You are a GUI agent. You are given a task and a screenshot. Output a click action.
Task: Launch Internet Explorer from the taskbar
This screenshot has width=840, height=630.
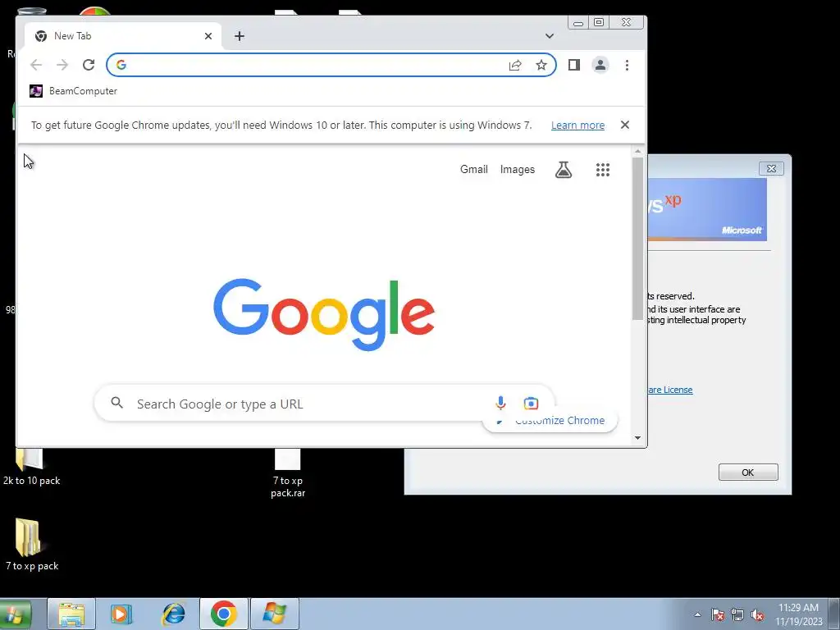pyautogui.click(x=173, y=614)
